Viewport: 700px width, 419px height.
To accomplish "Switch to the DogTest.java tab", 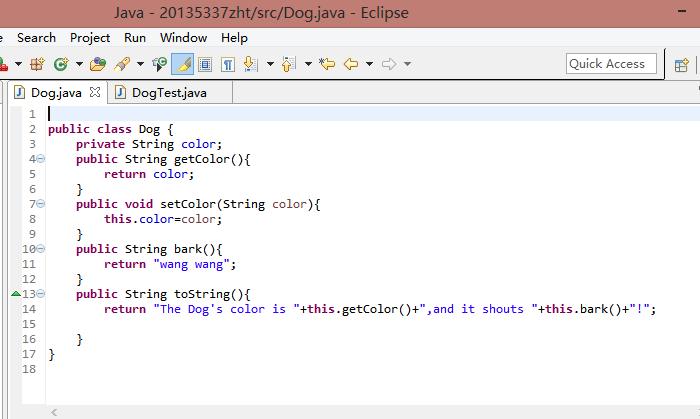I will click(169, 93).
